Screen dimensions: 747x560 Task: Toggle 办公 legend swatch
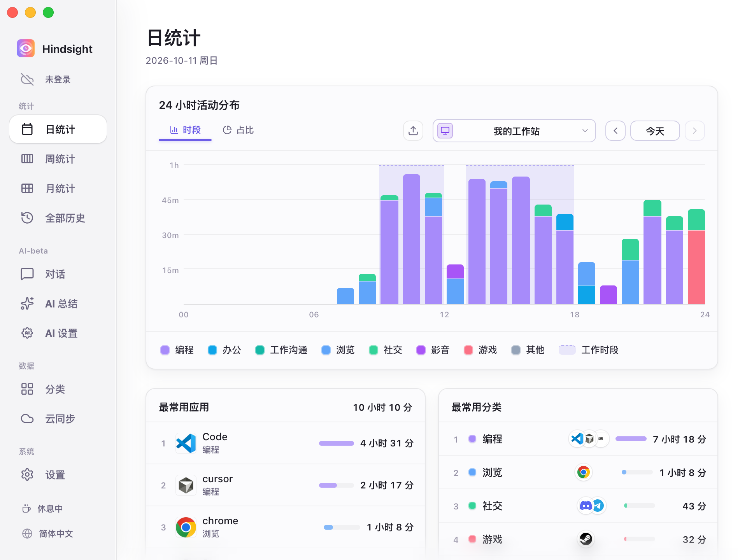click(x=212, y=350)
